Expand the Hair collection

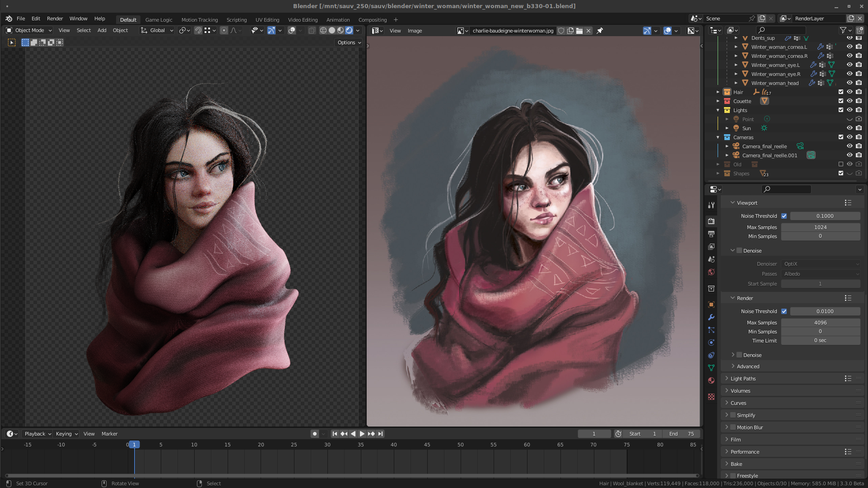point(718,92)
